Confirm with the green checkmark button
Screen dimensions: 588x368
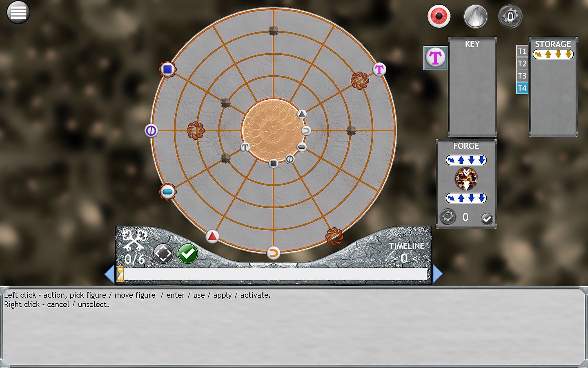click(x=188, y=254)
